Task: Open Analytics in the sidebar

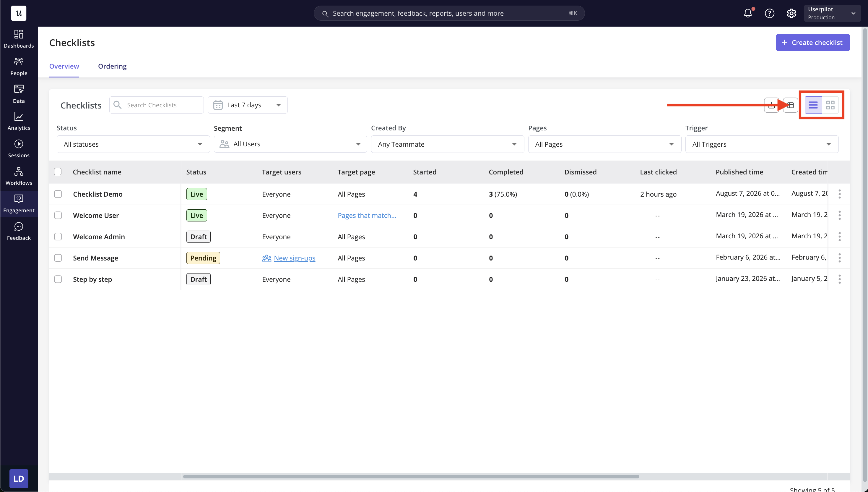Action: pos(19,121)
